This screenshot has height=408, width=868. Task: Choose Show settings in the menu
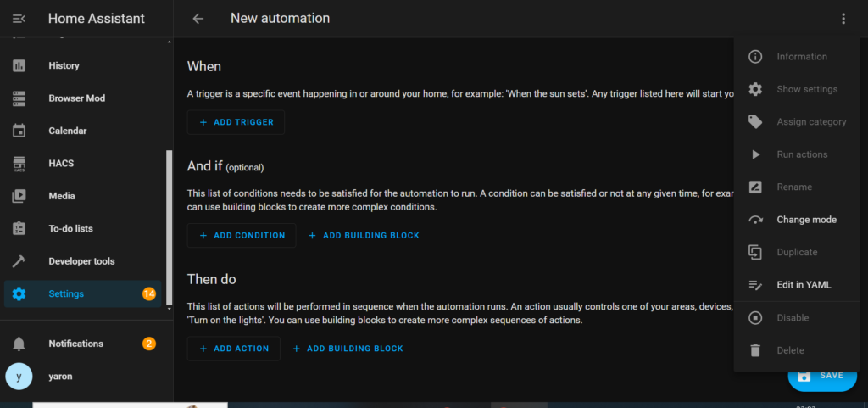797,89
